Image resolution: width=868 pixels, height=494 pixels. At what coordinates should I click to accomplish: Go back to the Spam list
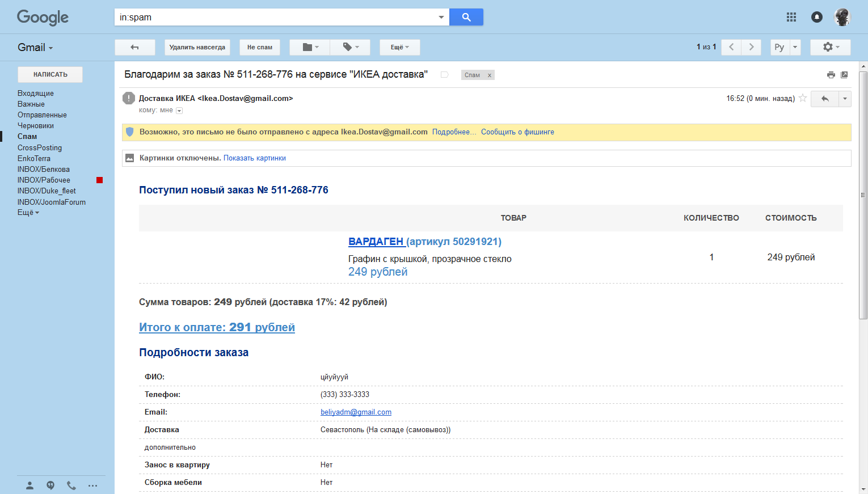coord(135,47)
